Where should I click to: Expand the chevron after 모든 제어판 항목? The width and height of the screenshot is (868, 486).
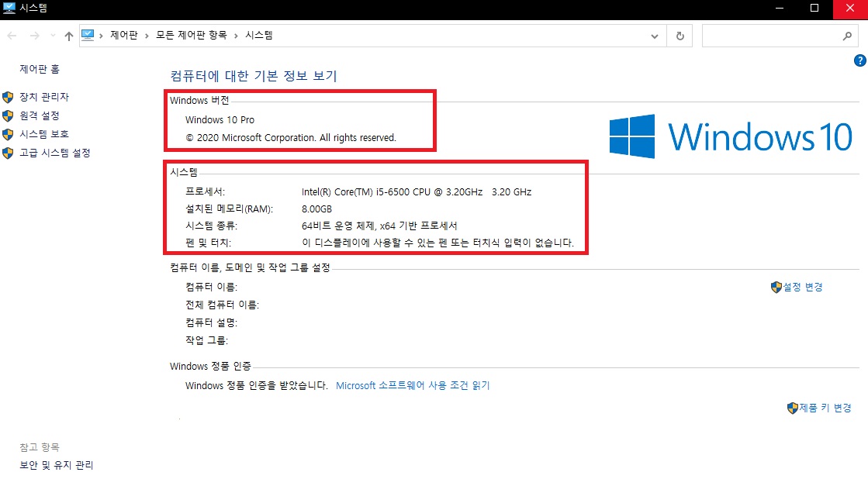point(236,36)
